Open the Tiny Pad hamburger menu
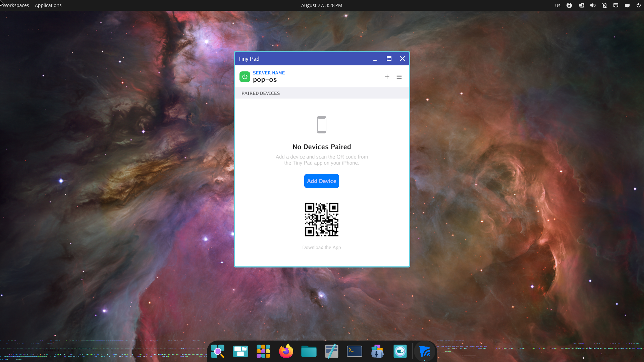The image size is (644, 362). tap(399, 77)
